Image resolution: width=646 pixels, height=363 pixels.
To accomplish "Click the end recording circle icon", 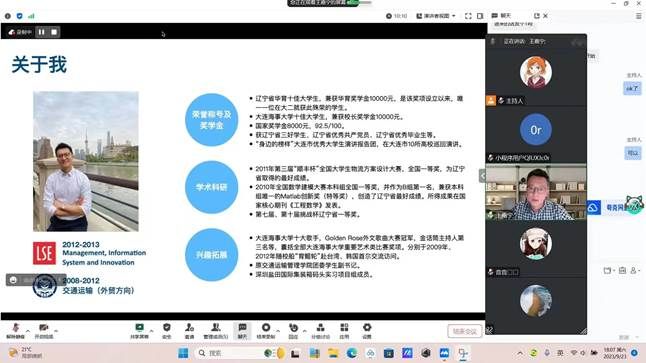I will (266, 330).
